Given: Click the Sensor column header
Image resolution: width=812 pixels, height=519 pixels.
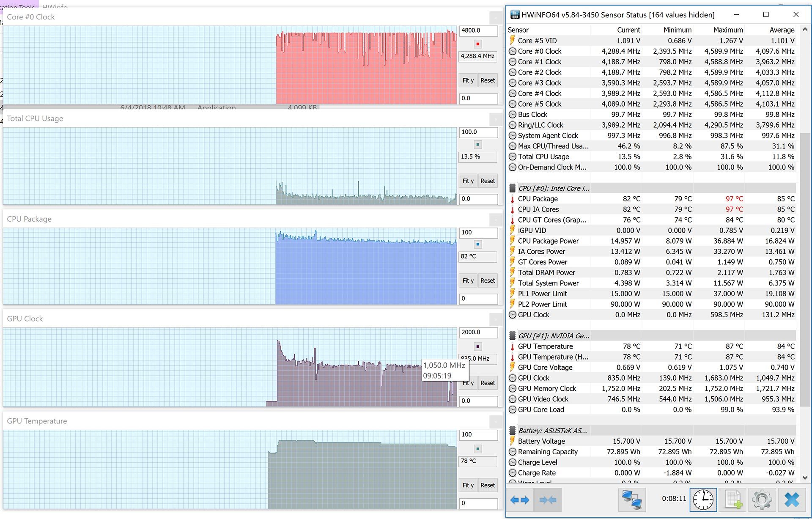Looking at the screenshot, I should click(x=548, y=30).
